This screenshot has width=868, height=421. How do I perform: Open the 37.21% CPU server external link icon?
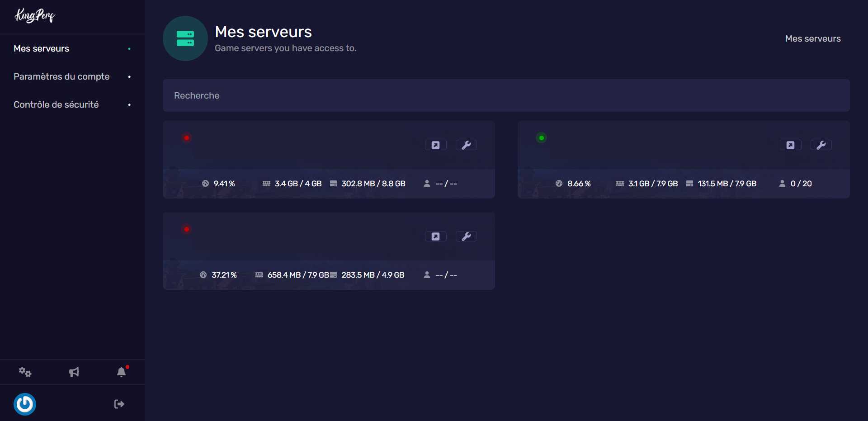(435, 237)
